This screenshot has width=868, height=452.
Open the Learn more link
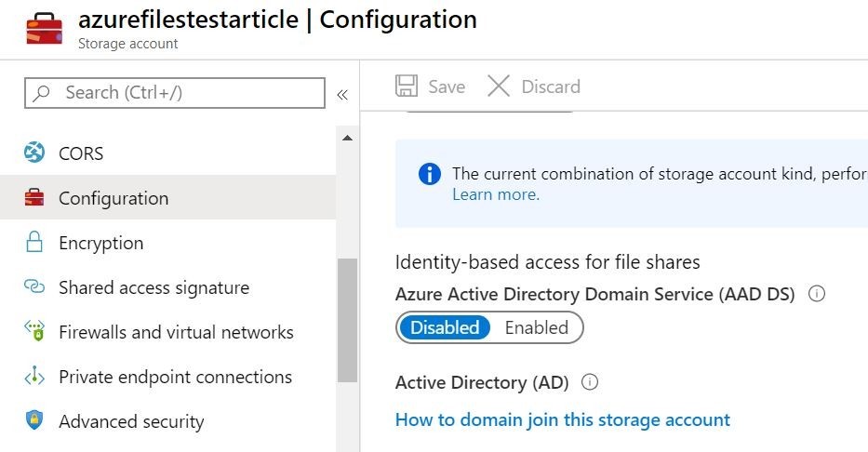pyautogui.click(x=496, y=194)
